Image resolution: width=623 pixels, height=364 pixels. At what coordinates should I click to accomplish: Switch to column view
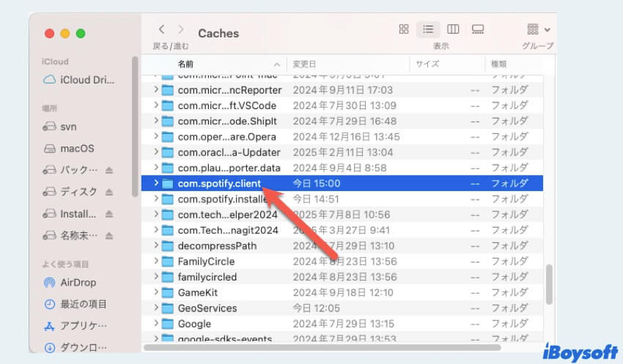(453, 29)
